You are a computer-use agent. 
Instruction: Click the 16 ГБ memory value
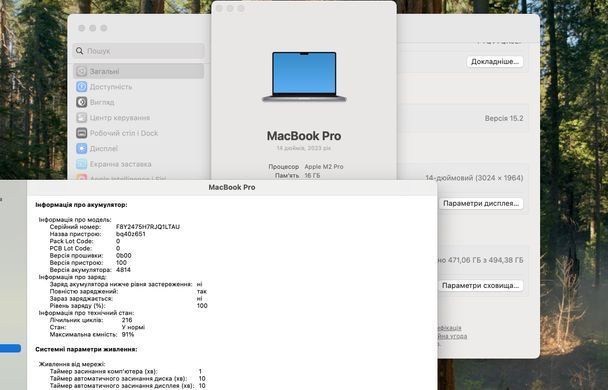point(312,176)
